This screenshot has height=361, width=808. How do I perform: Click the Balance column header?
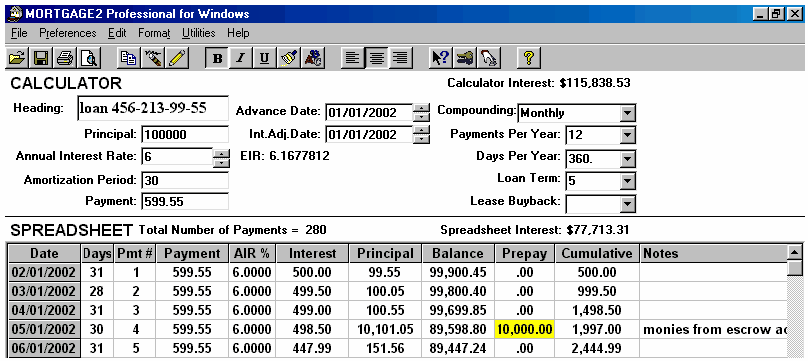458,253
